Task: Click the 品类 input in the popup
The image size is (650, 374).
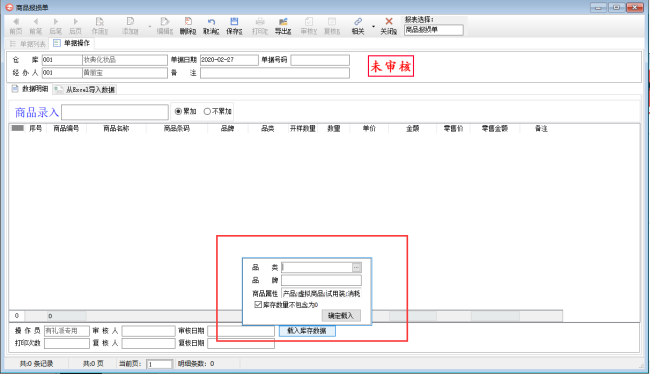Action: click(317, 267)
